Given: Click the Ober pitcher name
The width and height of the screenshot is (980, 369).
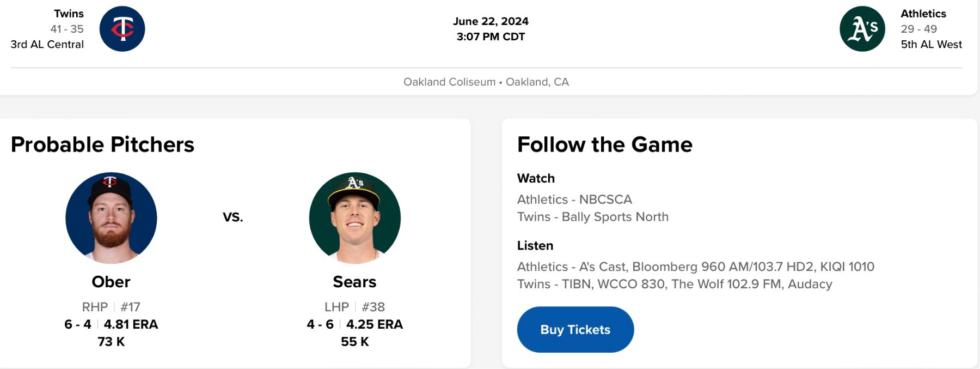Looking at the screenshot, I should (x=111, y=282).
